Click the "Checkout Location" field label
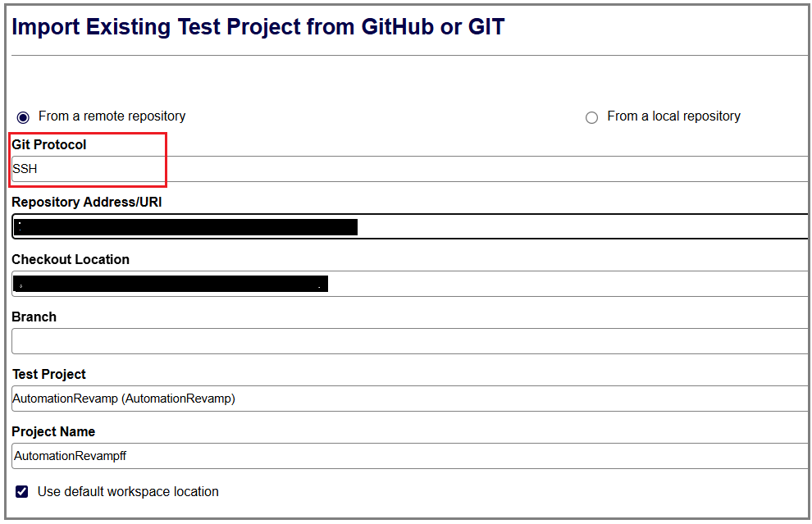 (x=71, y=259)
